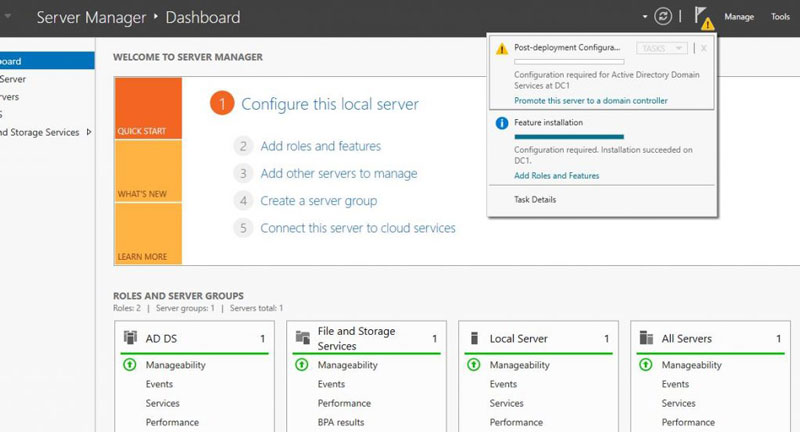Open the dropdown arrow beside refresh icon
The image size is (800, 432).
click(x=645, y=17)
